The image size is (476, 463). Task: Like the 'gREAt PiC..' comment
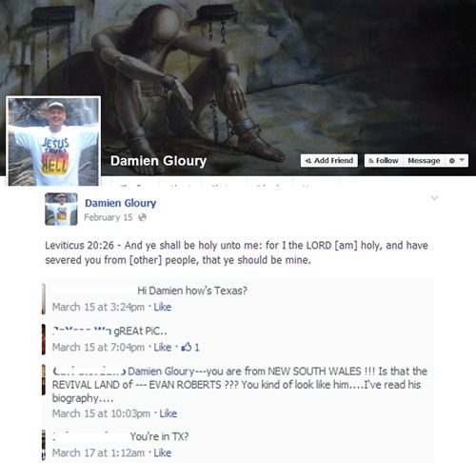click(x=163, y=348)
